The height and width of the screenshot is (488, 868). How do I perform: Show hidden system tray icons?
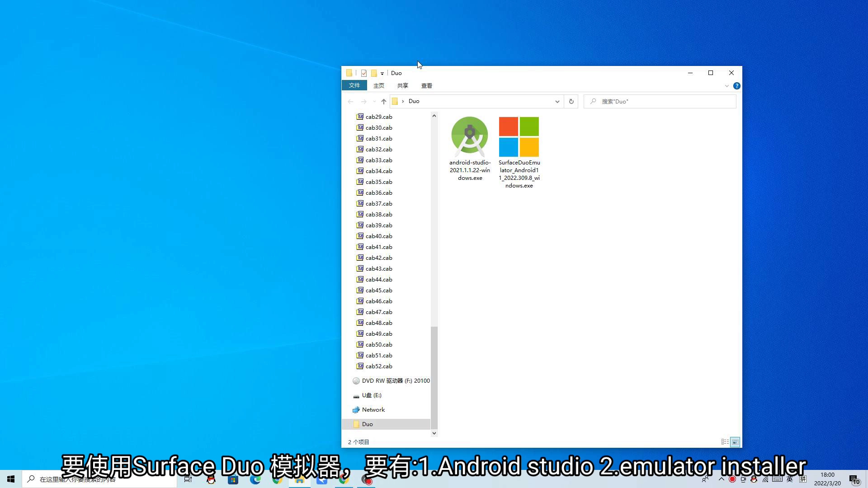click(x=722, y=479)
